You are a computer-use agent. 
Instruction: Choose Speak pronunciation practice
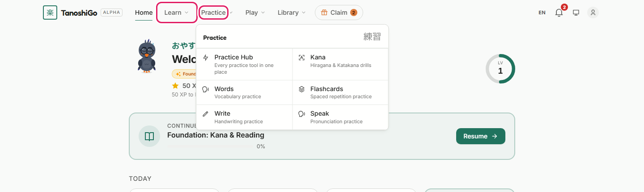click(340, 117)
